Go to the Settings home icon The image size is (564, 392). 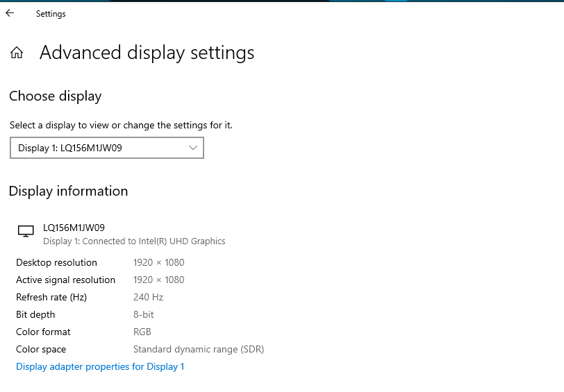pos(17,53)
